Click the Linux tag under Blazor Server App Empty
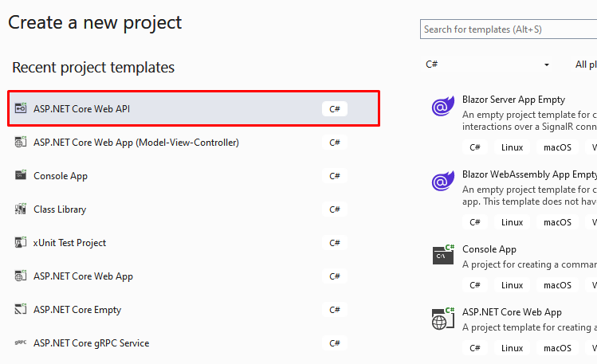This screenshot has width=597, height=364. coord(512,147)
